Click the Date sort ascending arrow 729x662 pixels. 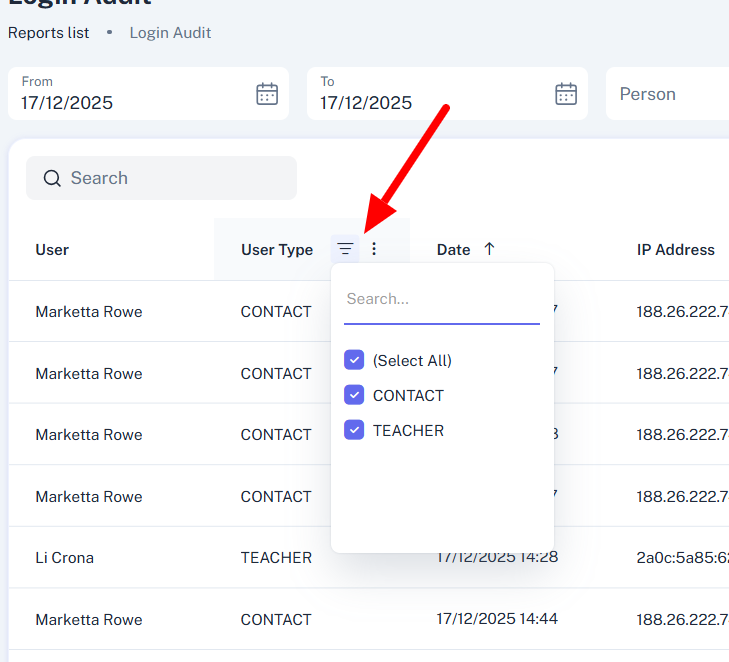[489, 249]
